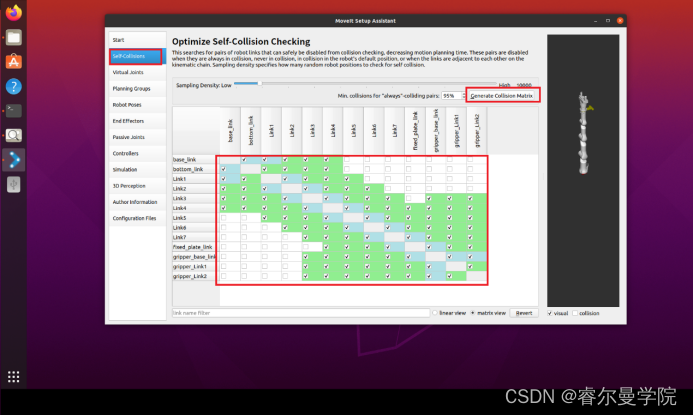Screen dimensions: 693x416
Task: Open the Virtual Joints step
Action: tap(137, 72)
